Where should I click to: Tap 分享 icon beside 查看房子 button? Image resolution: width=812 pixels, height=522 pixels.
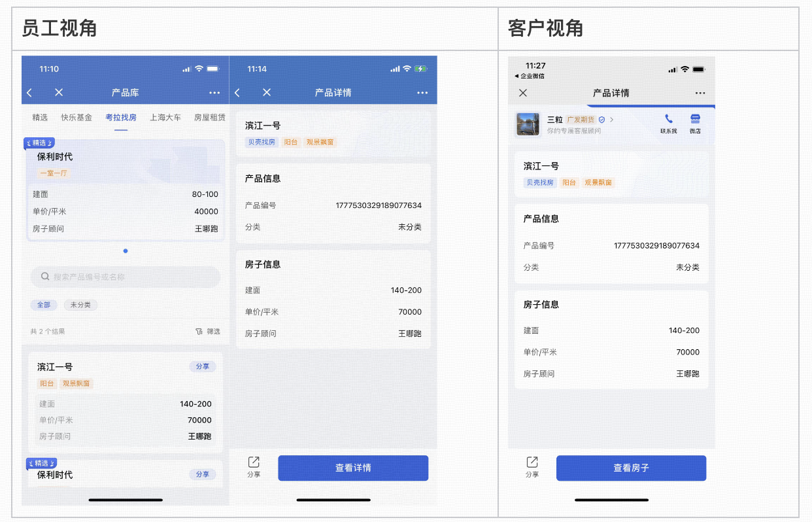[532, 462]
